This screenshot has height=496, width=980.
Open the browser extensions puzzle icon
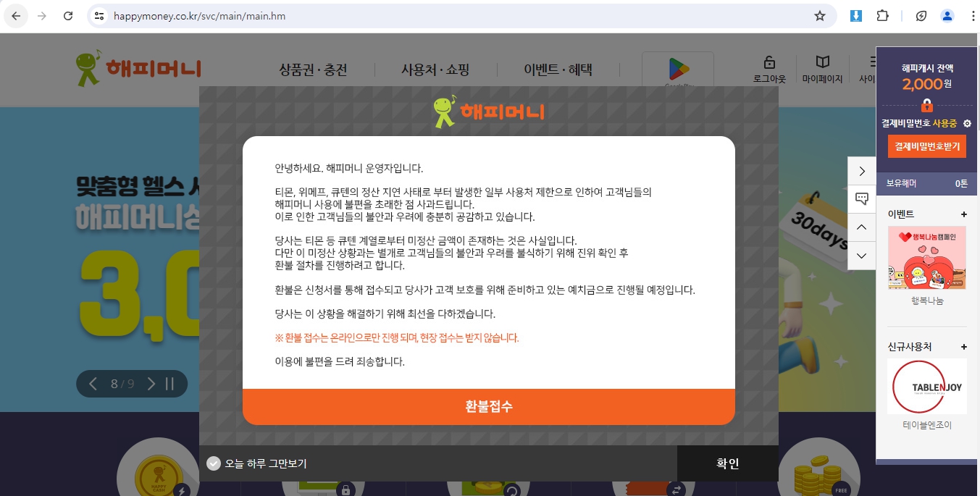coord(882,16)
